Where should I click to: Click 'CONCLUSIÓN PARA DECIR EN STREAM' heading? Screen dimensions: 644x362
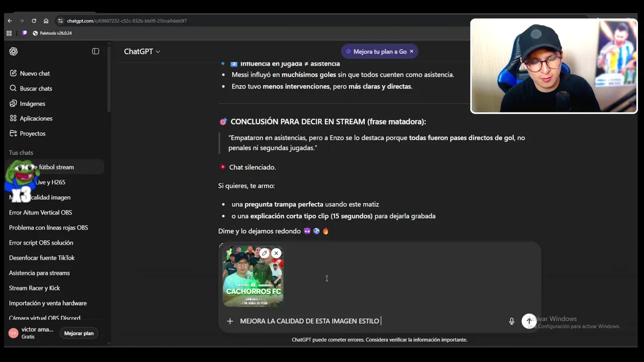point(328,122)
